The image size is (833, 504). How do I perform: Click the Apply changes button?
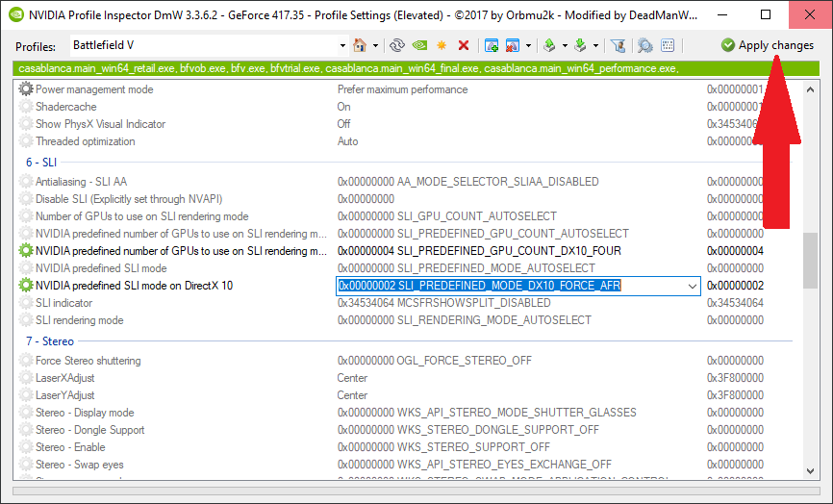pos(768,45)
